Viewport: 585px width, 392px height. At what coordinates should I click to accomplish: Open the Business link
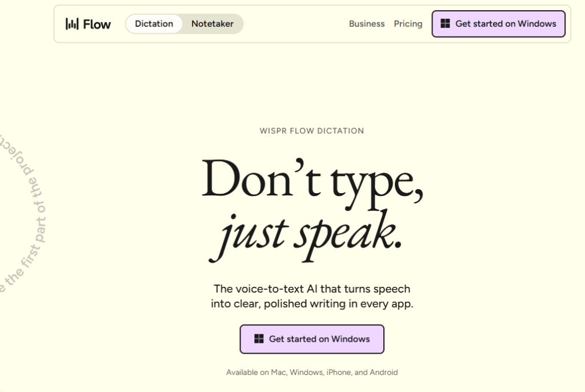(367, 24)
